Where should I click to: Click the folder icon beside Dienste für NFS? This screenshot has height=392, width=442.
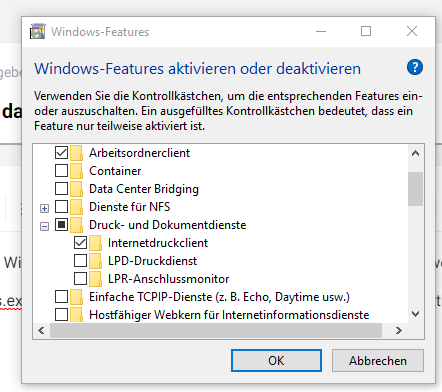click(x=76, y=207)
